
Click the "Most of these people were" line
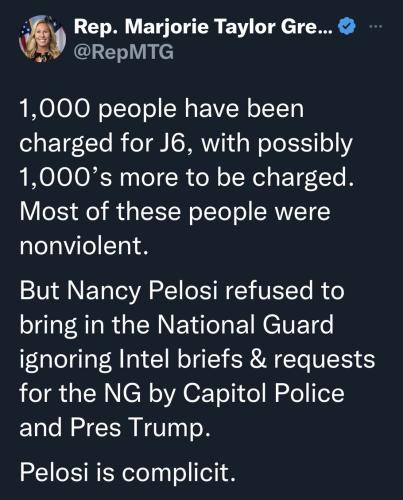pyautogui.click(x=175, y=212)
